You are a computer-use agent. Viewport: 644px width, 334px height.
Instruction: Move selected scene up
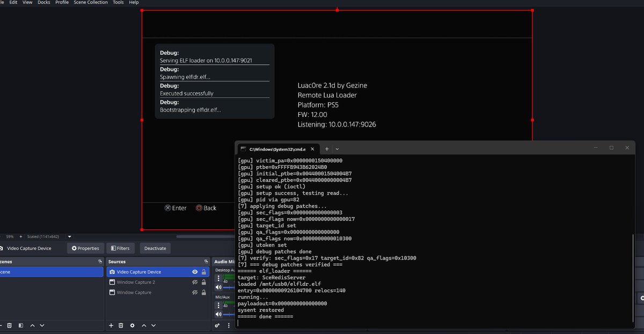pyautogui.click(x=32, y=325)
